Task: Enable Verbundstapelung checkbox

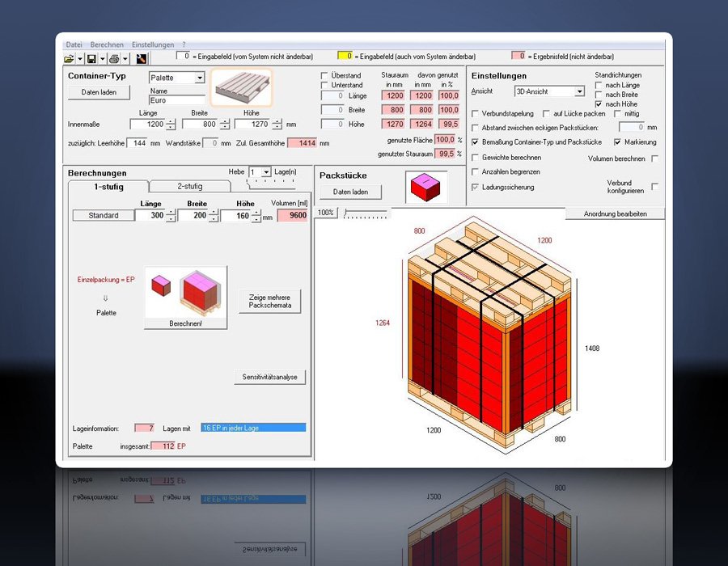Action: pyautogui.click(x=475, y=114)
